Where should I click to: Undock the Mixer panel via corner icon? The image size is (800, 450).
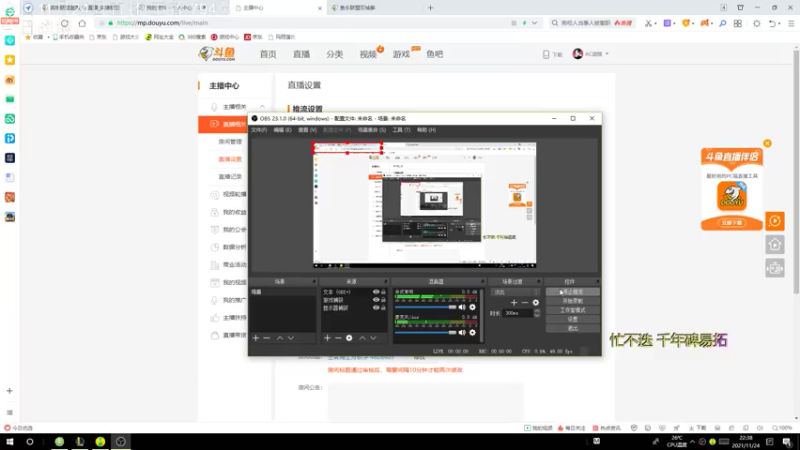click(x=482, y=282)
